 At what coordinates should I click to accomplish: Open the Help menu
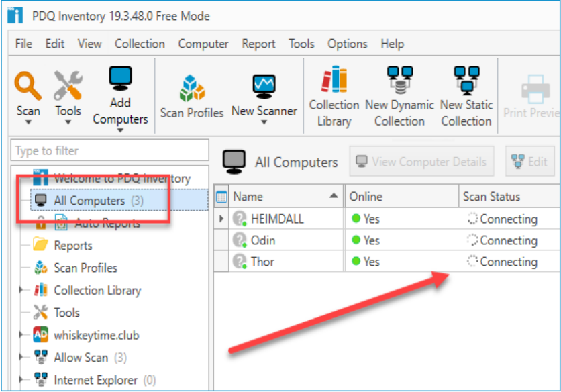click(392, 44)
